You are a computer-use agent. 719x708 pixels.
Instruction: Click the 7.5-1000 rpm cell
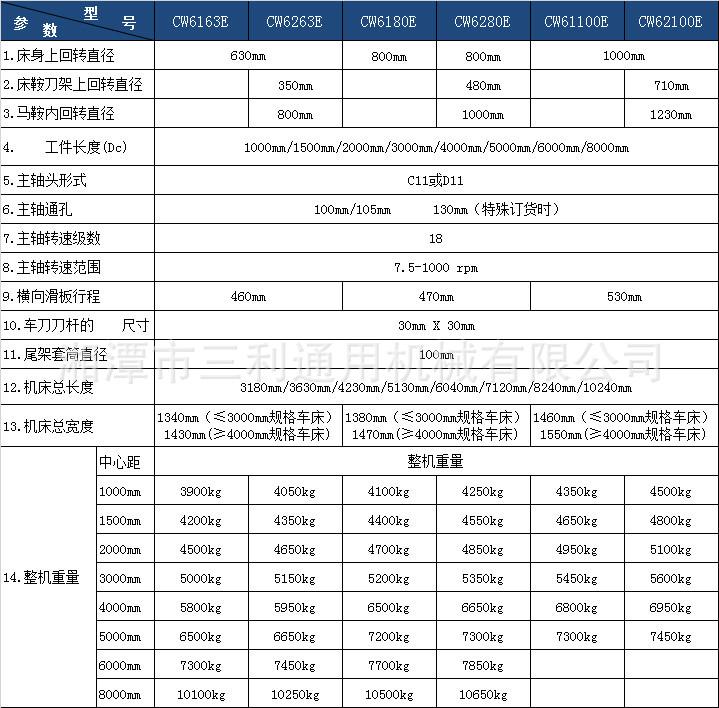coord(436,267)
